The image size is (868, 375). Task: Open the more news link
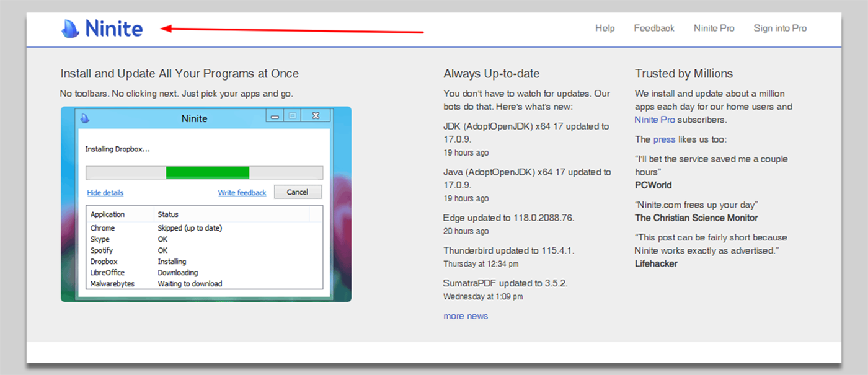(x=466, y=316)
